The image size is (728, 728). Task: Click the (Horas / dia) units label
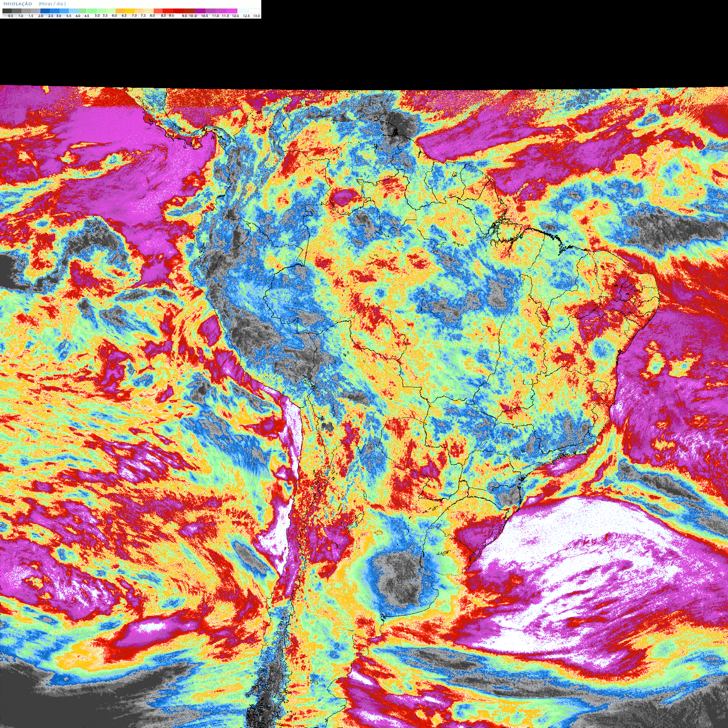52,4
